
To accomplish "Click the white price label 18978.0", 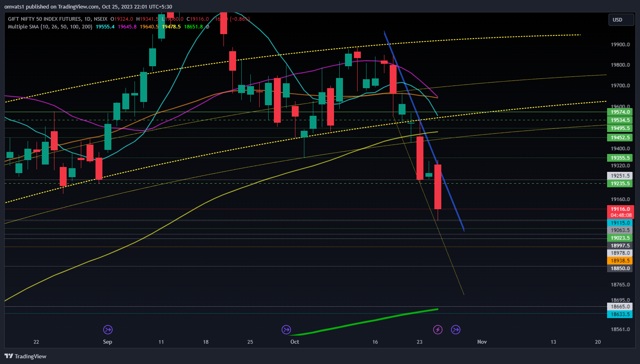I will tap(620, 253).
